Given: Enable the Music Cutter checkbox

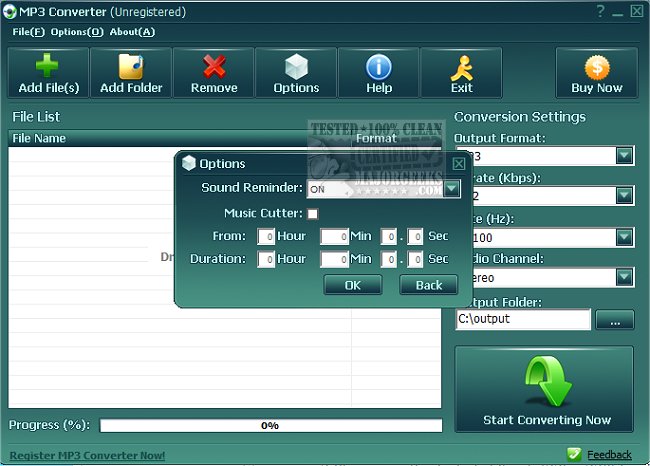Looking at the screenshot, I should point(313,214).
